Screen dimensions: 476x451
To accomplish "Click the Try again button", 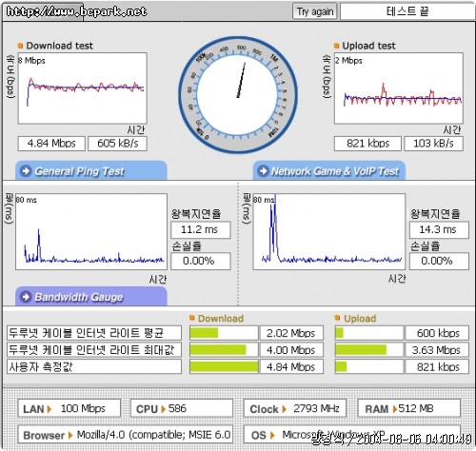I will click(315, 11).
